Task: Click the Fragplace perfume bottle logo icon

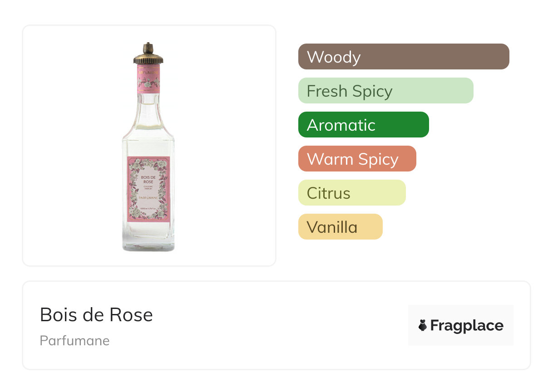Action: click(x=423, y=325)
